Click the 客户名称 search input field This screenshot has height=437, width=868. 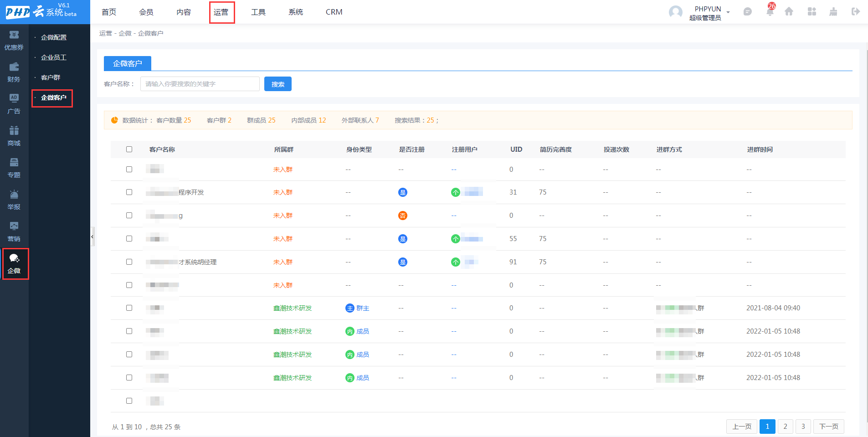pos(200,84)
